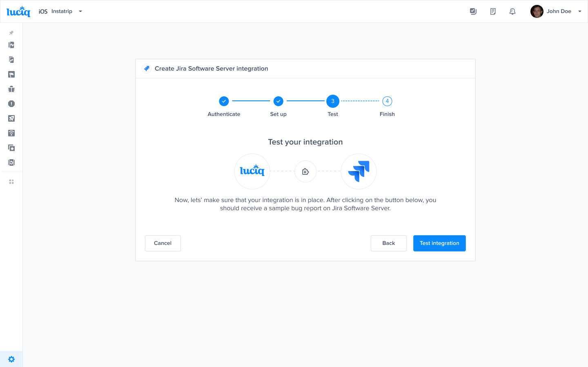Image resolution: width=588 pixels, height=367 pixels.
Task: Go back using the Back button
Action: point(388,243)
